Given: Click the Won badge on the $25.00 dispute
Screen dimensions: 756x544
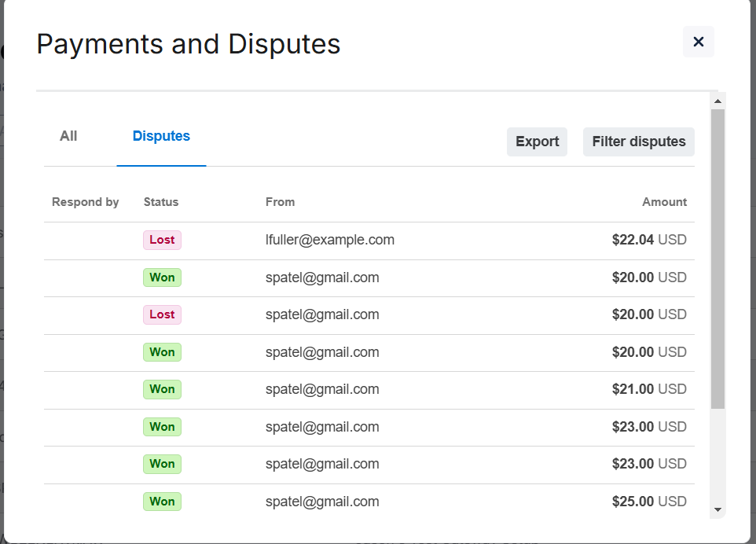Looking at the screenshot, I should click(x=162, y=502).
